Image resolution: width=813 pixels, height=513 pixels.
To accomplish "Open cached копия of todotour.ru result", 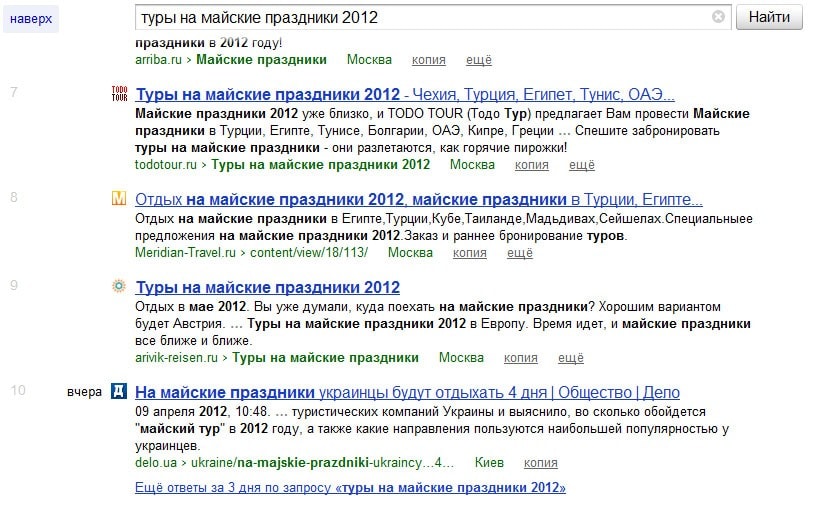I will [x=531, y=165].
